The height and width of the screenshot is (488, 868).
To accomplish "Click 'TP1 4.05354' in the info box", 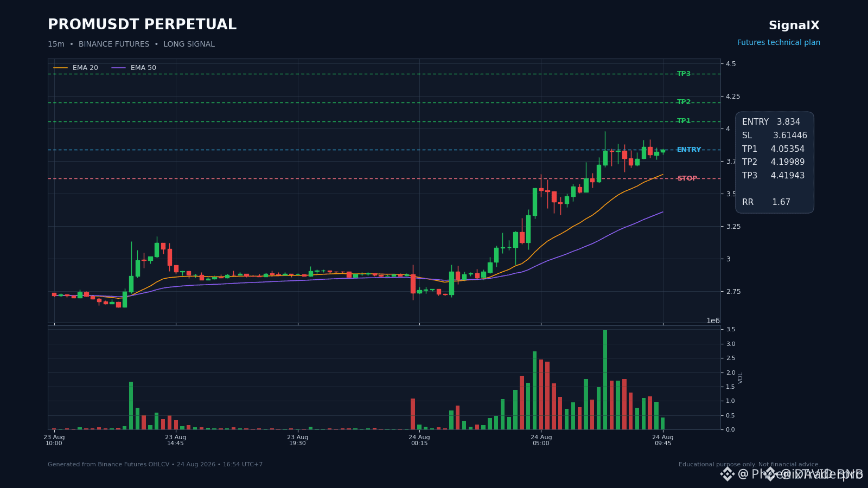I will pyautogui.click(x=773, y=149).
